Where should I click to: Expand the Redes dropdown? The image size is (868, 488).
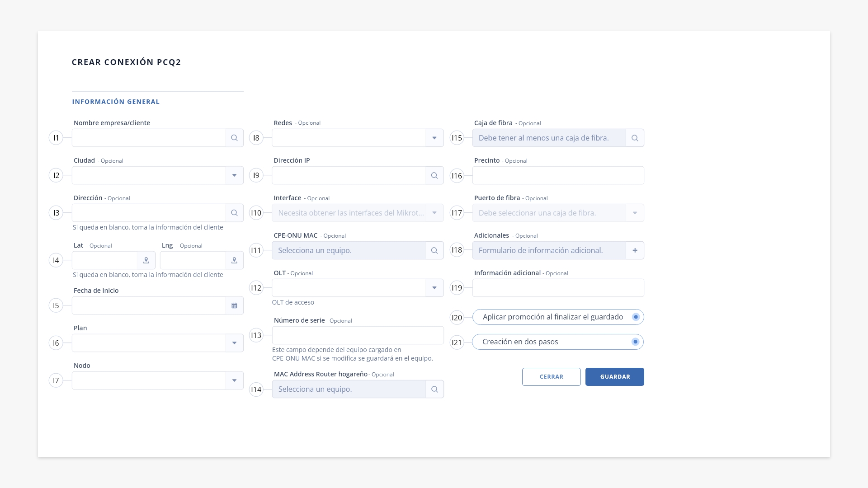434,138
